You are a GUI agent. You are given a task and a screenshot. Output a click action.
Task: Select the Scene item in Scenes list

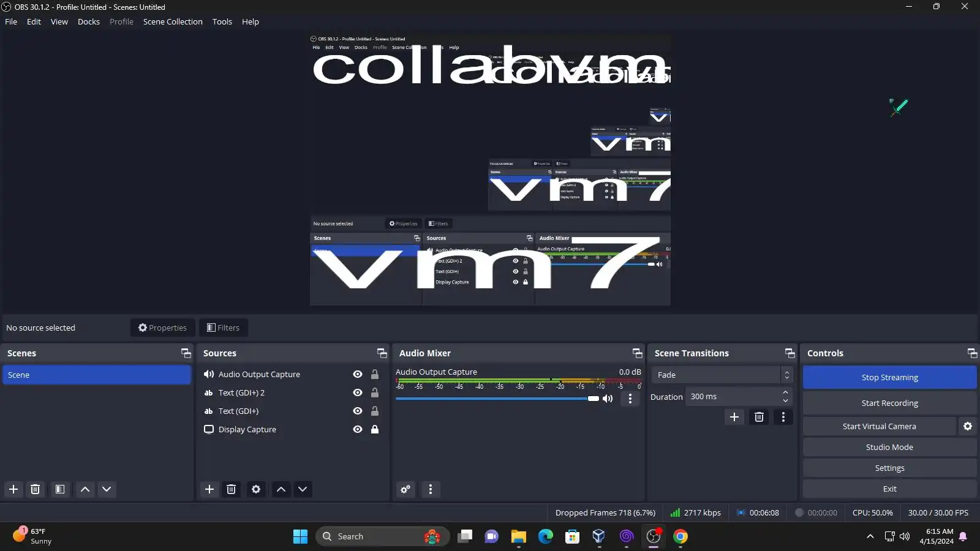pos(97,375)
